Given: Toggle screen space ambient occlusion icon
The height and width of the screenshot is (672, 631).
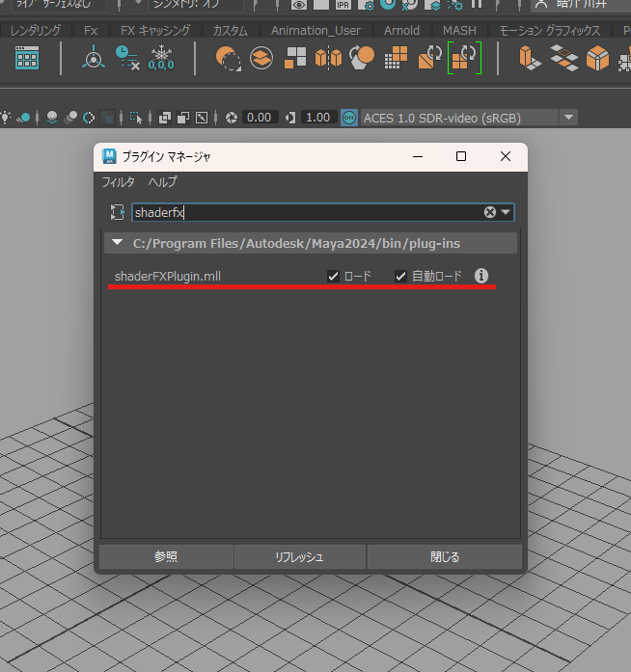Looking at the screenshot, I should tap(52, 118).
